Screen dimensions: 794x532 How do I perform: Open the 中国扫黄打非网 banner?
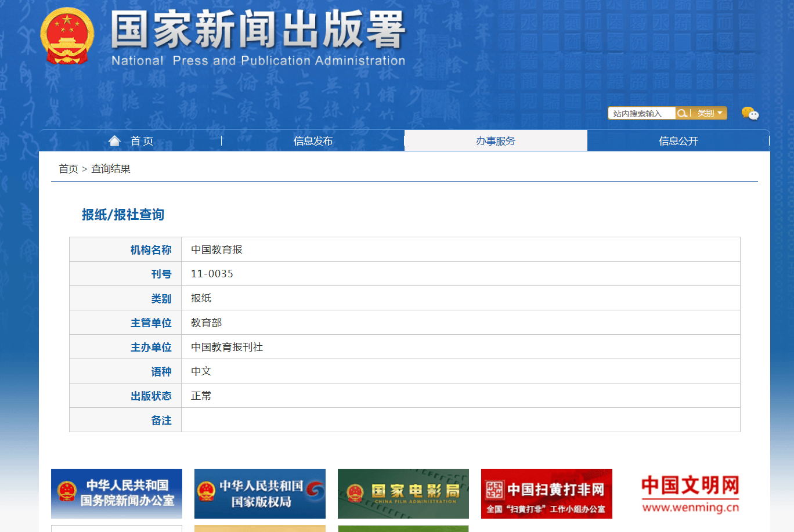(x=546, y=494)
